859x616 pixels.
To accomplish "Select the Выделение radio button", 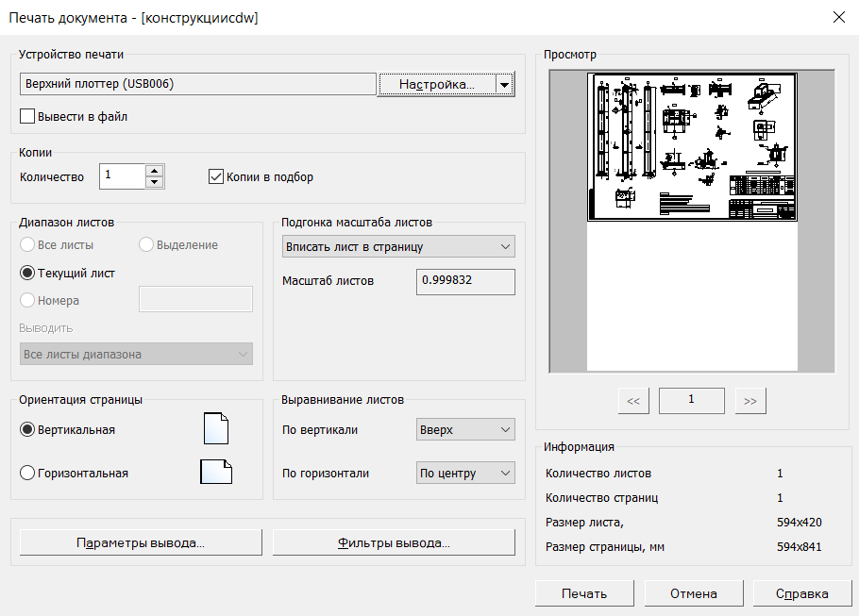I will 146,244.
